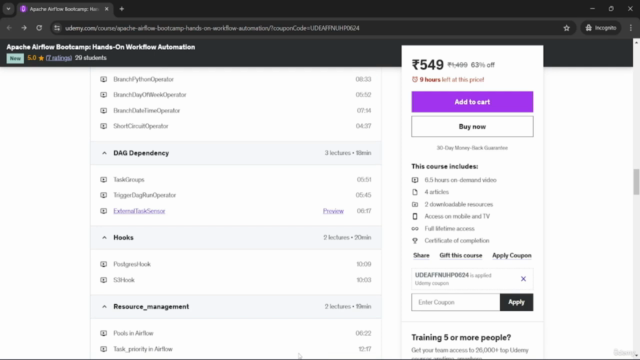Click the alarm clock icon near 9 hours
Screen dimensions: 640x360
415,79
